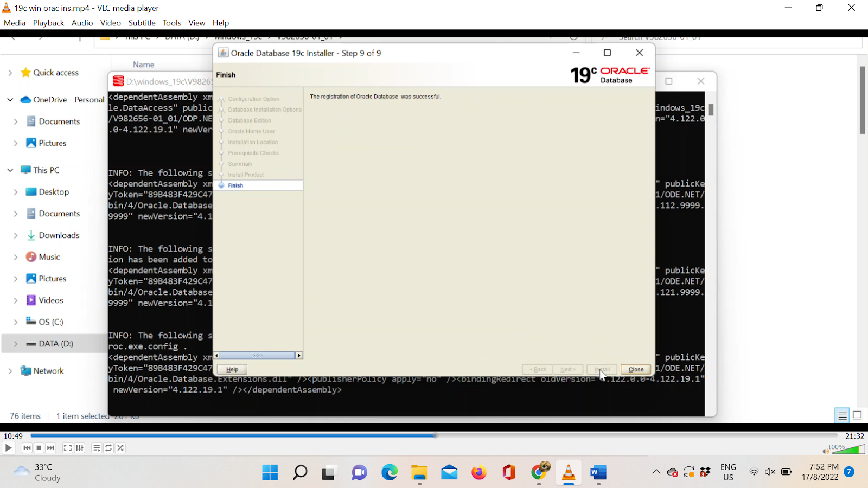Expand the Downloads folder node
868x488 pixels.
click(x=16, y=235)
